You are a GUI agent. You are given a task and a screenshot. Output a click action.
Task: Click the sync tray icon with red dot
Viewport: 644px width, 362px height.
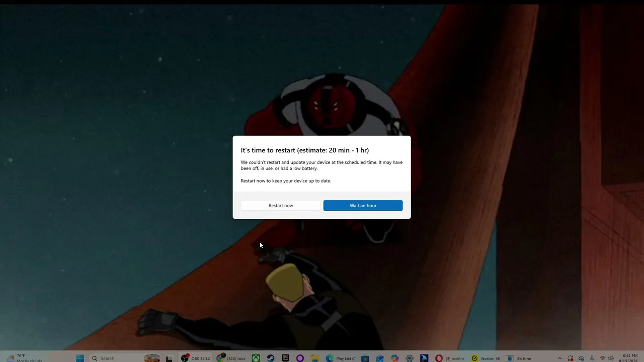click(x=571, y=358)
